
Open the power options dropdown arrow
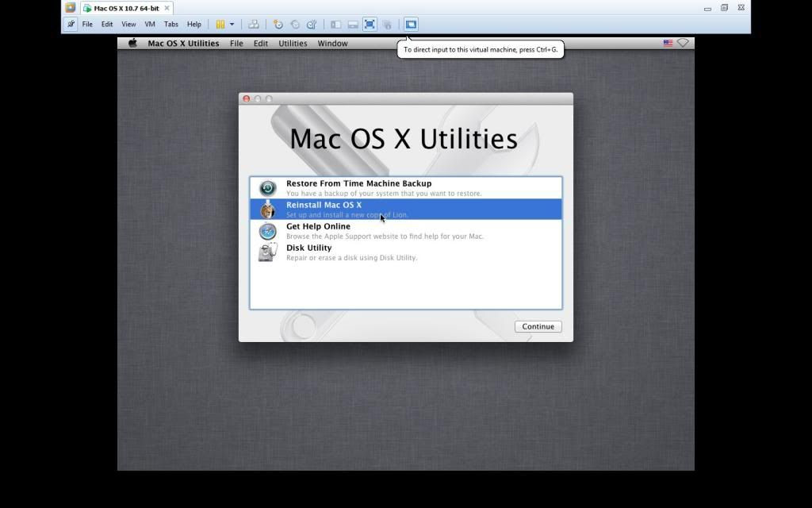click(x=232, y=25)
